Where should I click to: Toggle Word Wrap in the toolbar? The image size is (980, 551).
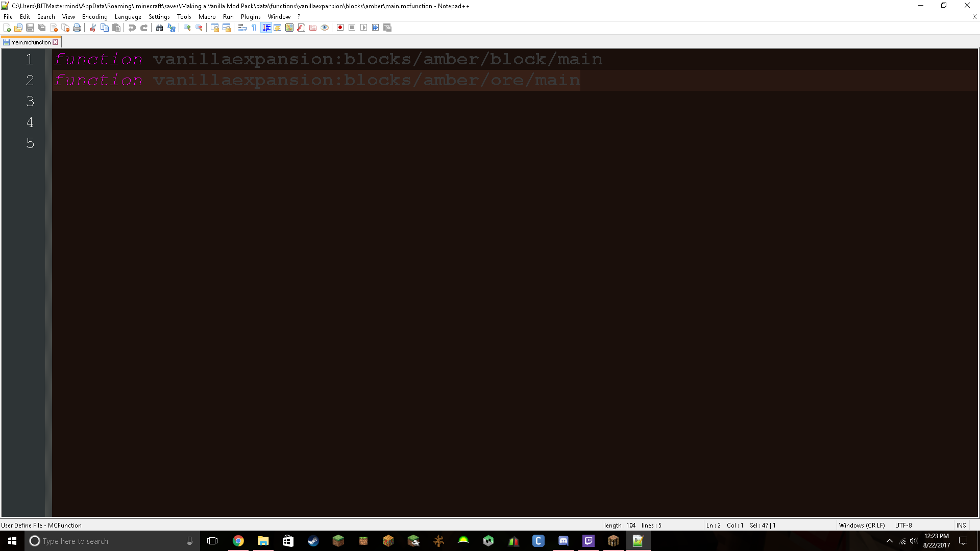[242, 28]
